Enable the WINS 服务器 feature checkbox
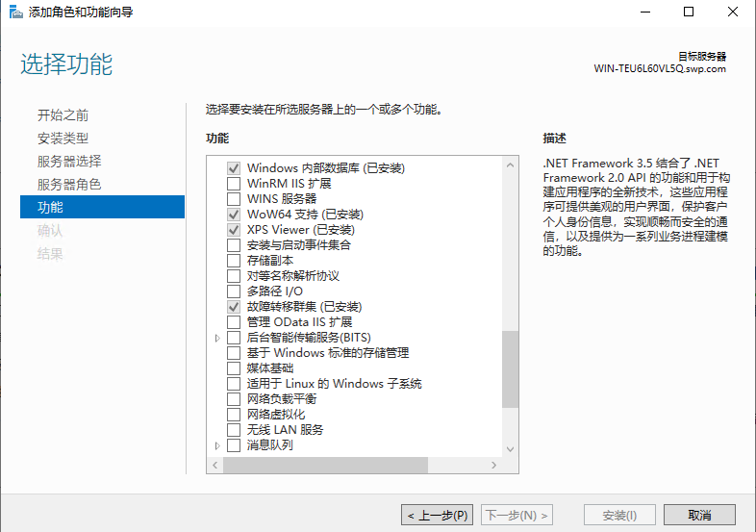 click(234, 199)
